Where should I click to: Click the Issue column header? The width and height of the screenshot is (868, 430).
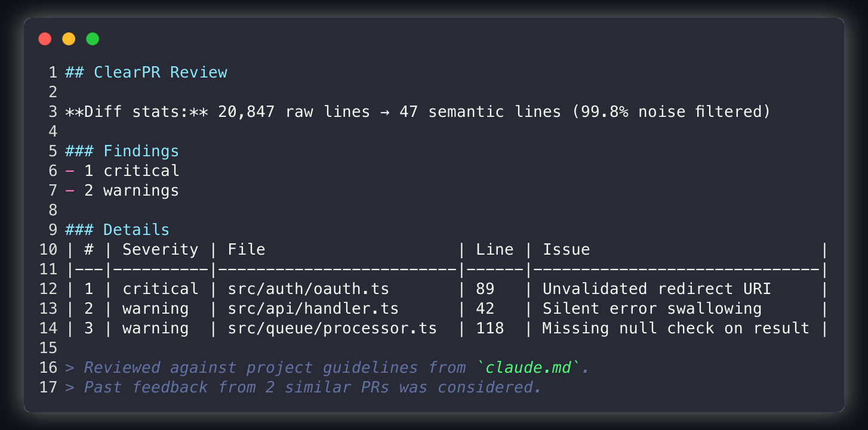pos(566,250)
